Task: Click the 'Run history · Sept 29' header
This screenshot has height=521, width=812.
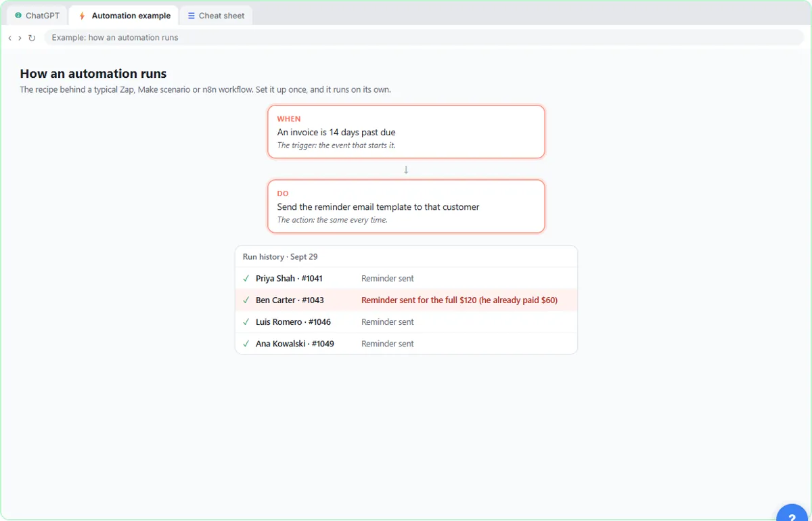Action: tap(280, 257)
